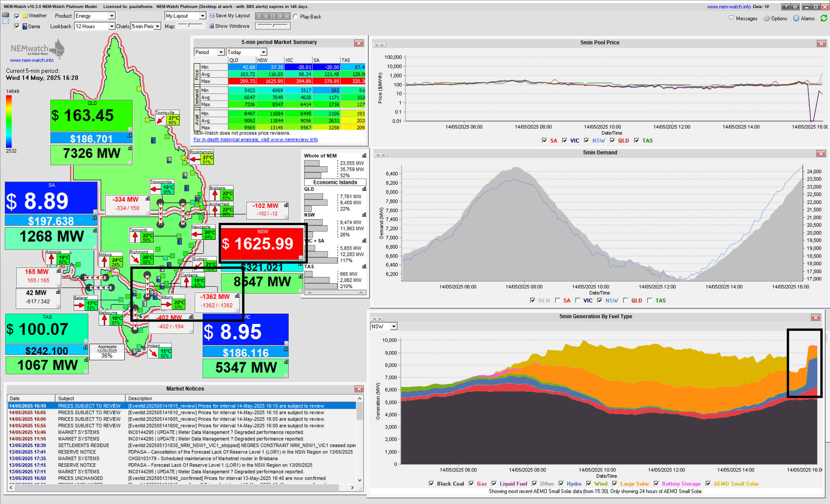Select the Play Back radio button

295,17
